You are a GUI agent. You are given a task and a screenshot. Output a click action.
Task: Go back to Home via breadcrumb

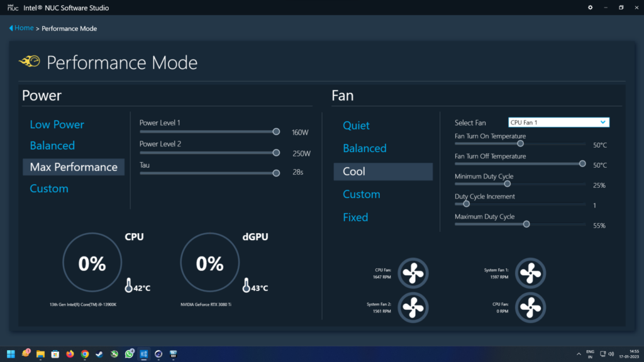click(x=24, y=28)
